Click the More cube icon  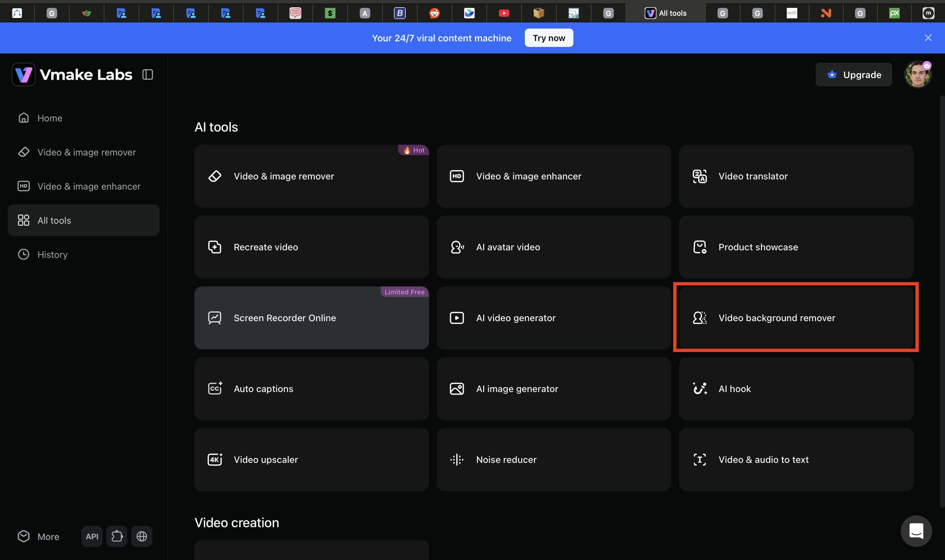click(23, 536)
